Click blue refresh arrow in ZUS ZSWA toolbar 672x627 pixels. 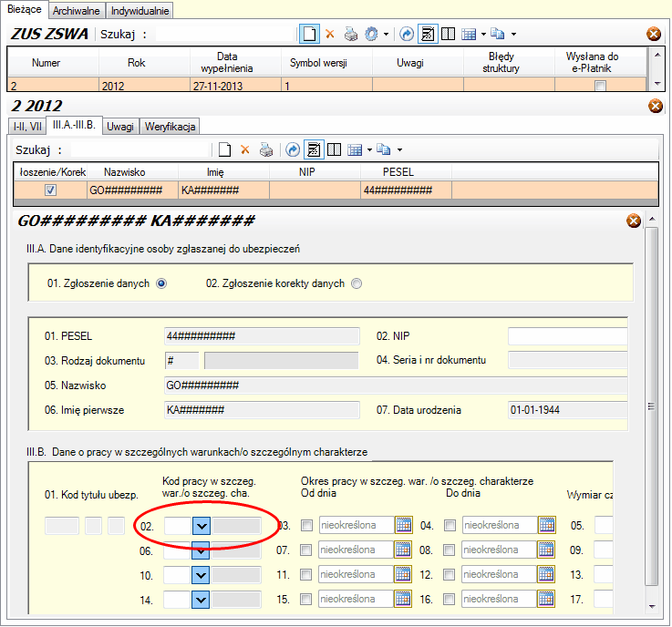tap(407, 34)
